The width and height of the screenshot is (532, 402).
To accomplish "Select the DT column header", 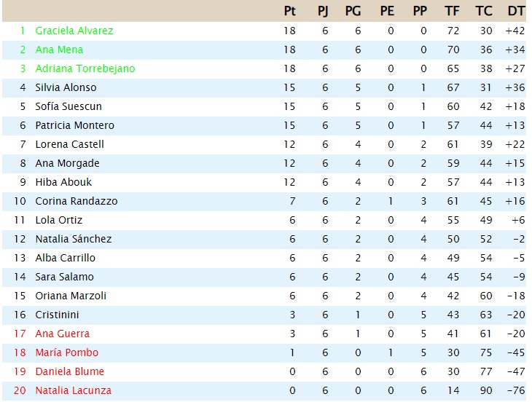I will [x=516, y=11].
